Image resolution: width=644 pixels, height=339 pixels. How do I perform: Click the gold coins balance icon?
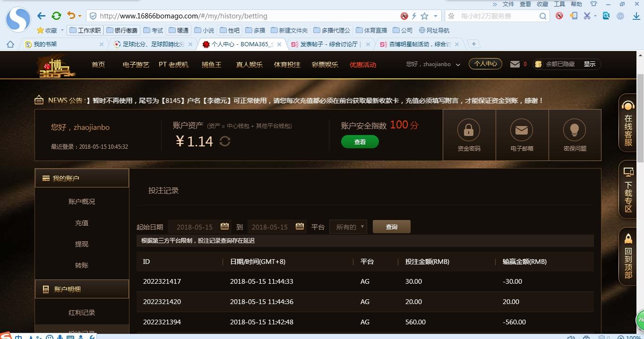point(538,64)
